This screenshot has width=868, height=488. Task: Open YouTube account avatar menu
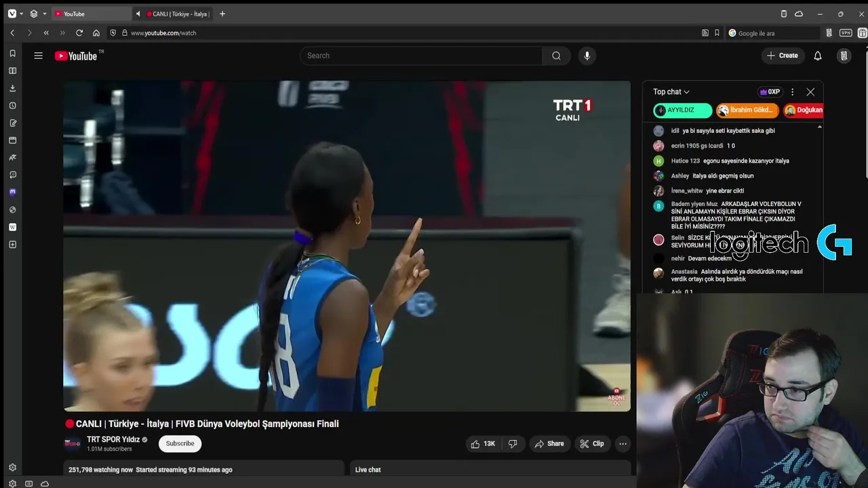844,56
